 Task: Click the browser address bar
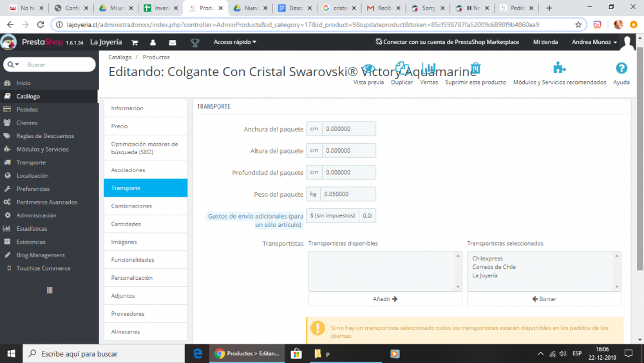pyautogui.click(x=318, y=25)
